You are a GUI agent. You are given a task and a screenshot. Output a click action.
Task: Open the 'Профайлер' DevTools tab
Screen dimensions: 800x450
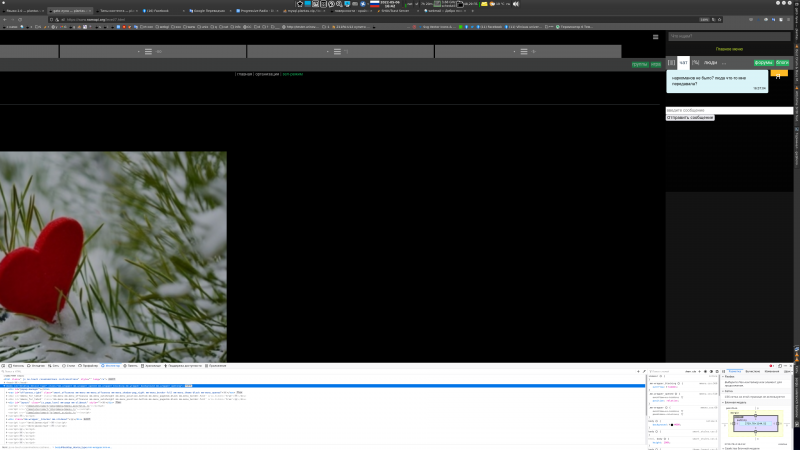[x=88, y=366]
